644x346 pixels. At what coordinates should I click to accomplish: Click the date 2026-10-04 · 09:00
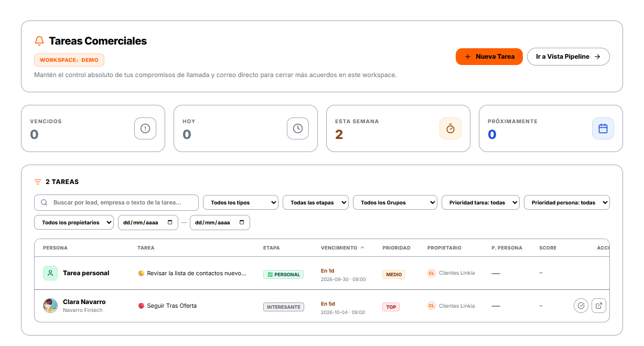click(x=343, y=312)
